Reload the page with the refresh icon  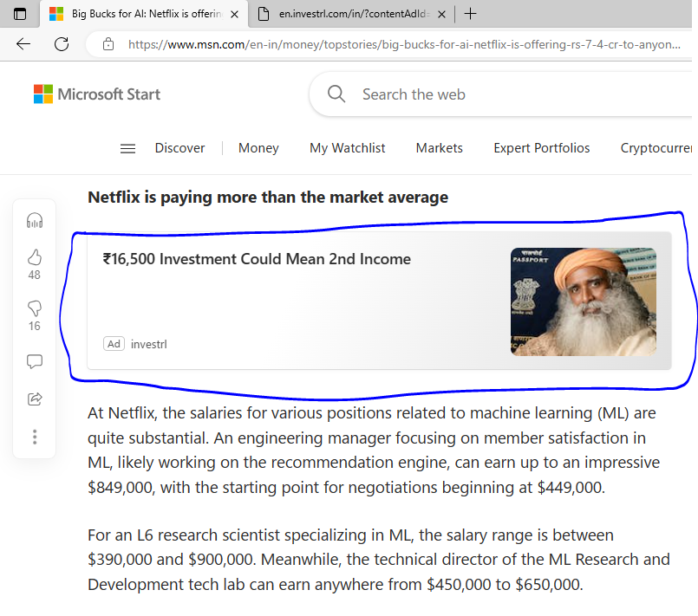[62, 44]
